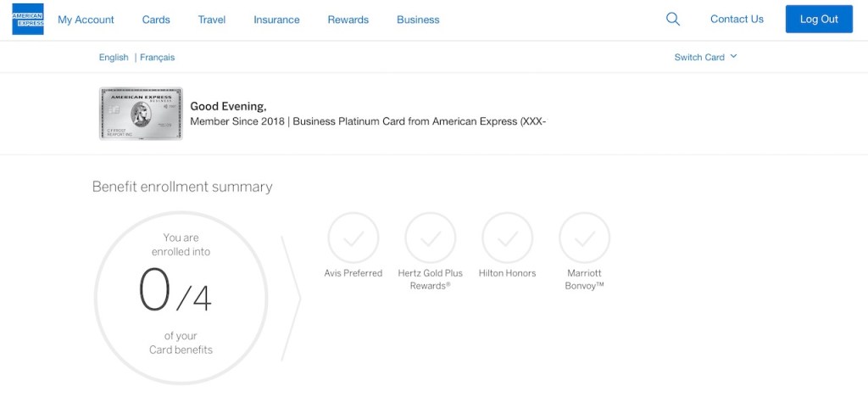This screenshot has width=868, height=420.
Task: Select English language link
Action: point(114,58)
